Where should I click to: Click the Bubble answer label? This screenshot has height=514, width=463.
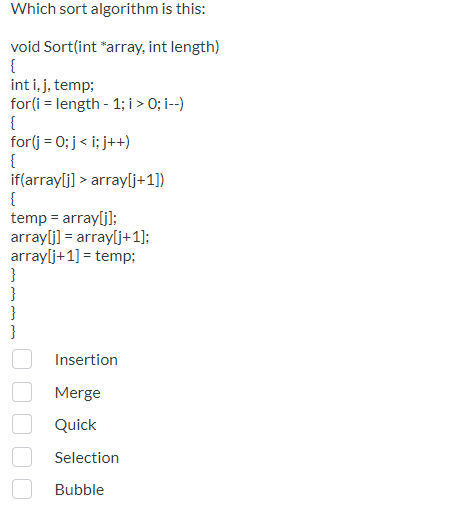click(x=80, y=490)
